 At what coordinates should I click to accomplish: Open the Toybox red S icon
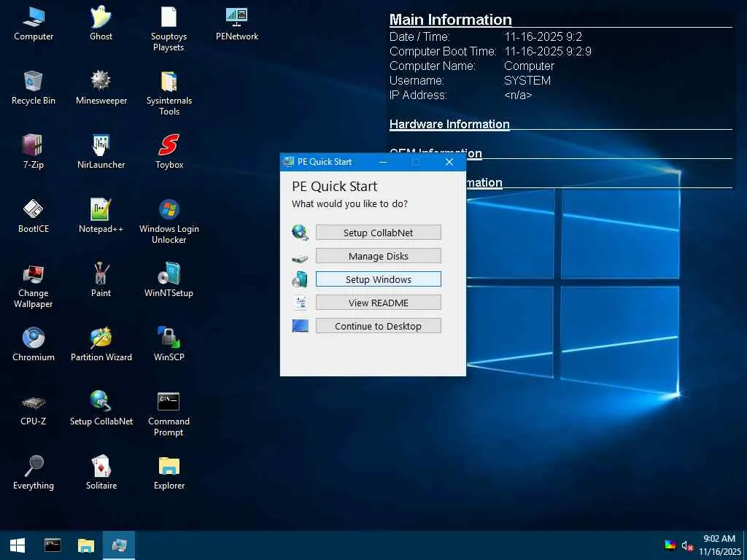click(x=169, y=152)
